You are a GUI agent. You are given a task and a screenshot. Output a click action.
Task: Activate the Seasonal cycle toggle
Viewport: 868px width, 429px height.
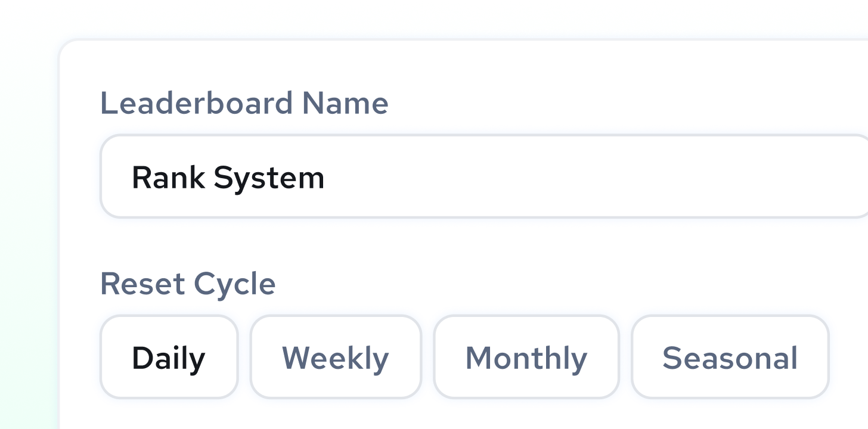730,356
